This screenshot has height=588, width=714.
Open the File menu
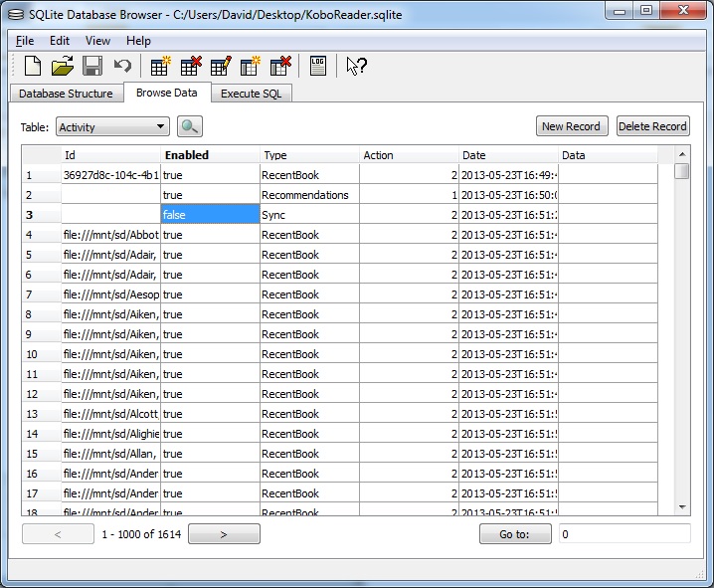pyautogui.click(x=25, y=41)
